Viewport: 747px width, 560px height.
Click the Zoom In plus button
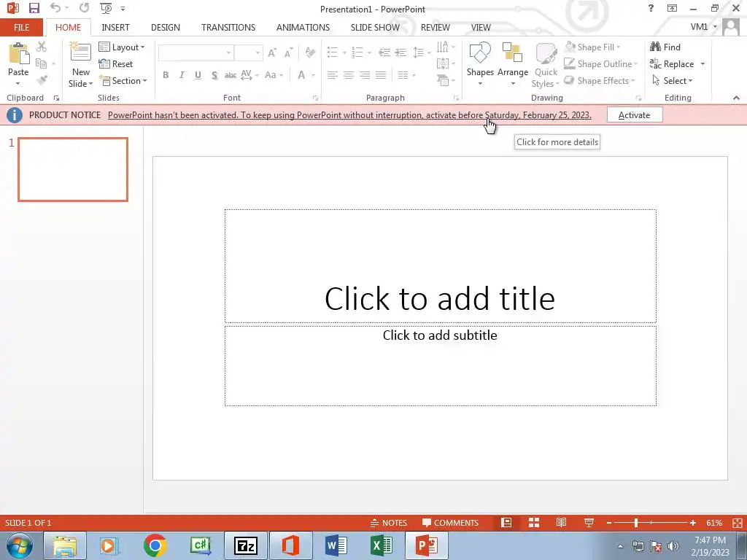(x=693, y=523)
